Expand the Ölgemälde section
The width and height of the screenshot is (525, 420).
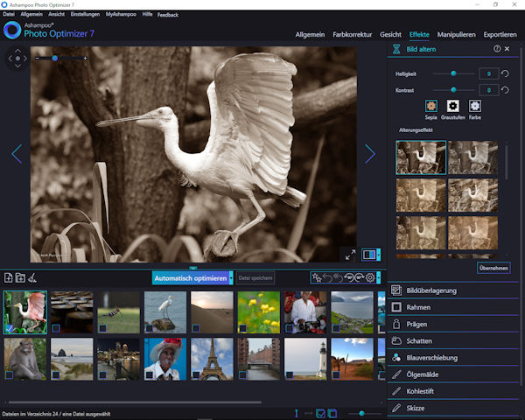tap(452, 374)
